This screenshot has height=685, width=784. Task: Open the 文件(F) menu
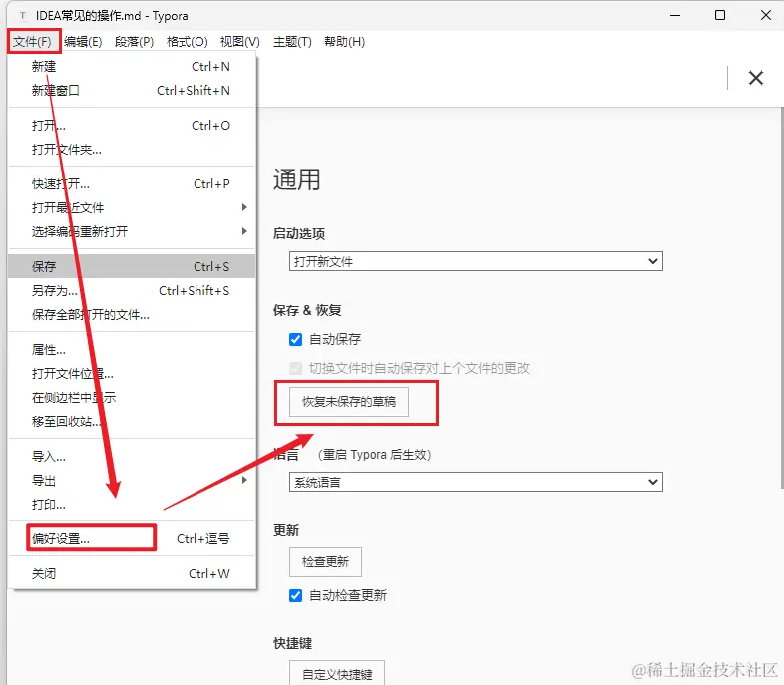[33, 42]
